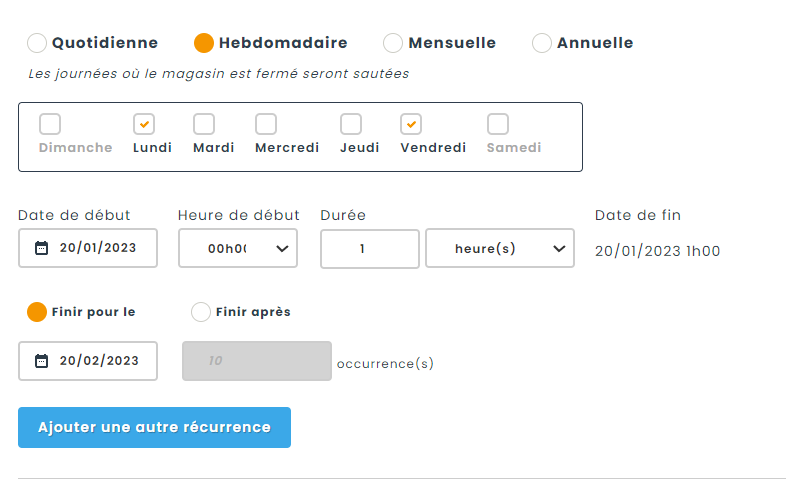Image resolution: width=786 pixels, height=496 pixels.
Task: Open the Heure de début dropdown
Action: point(238,248)
